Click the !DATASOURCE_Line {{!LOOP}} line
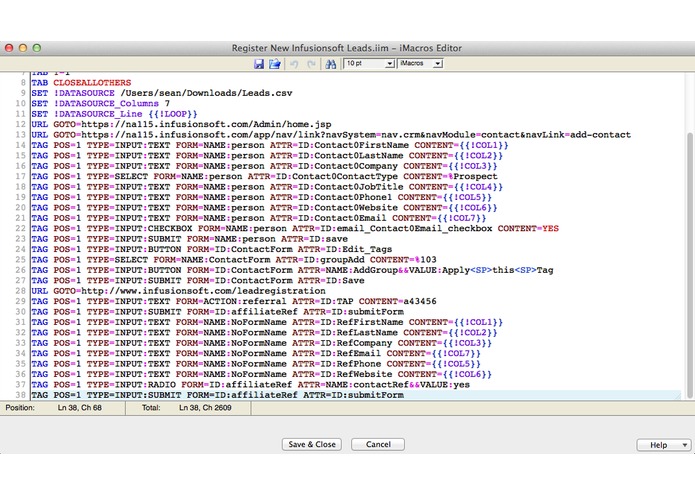This screenshot has height=494, width=695. [x=114, y=114]
